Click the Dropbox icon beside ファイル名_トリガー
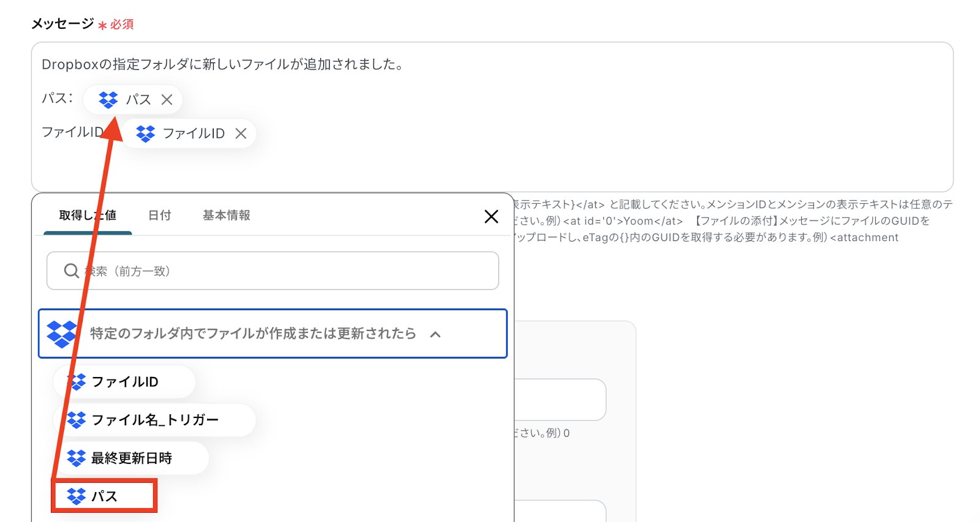980x522 pixels. point(77,420)
